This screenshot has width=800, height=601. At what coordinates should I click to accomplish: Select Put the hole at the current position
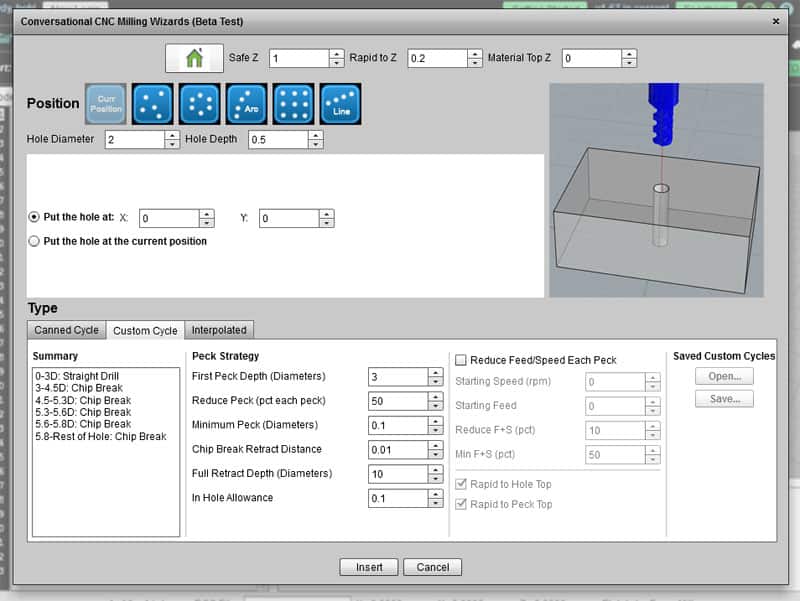pyautogui.click(x=32, y=241)
